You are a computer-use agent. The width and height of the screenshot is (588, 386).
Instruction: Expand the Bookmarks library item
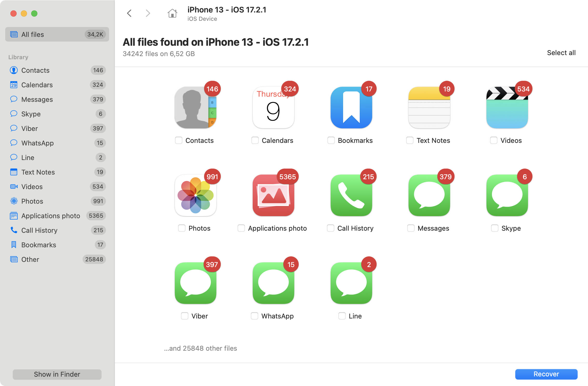coord(38,245)
